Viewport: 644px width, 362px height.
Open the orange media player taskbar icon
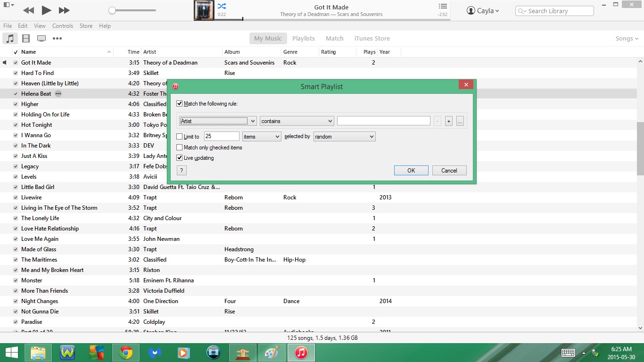click(x=184, y=353)
